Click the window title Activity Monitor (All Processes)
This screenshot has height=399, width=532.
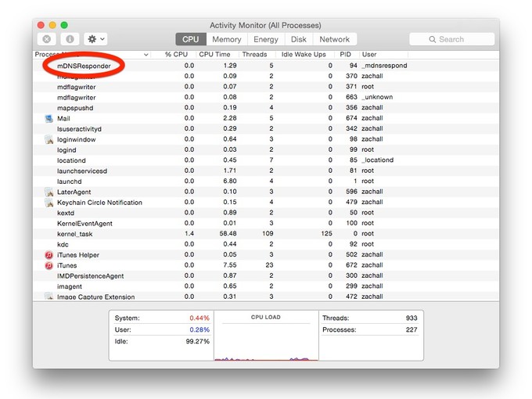tap(265, 26)
